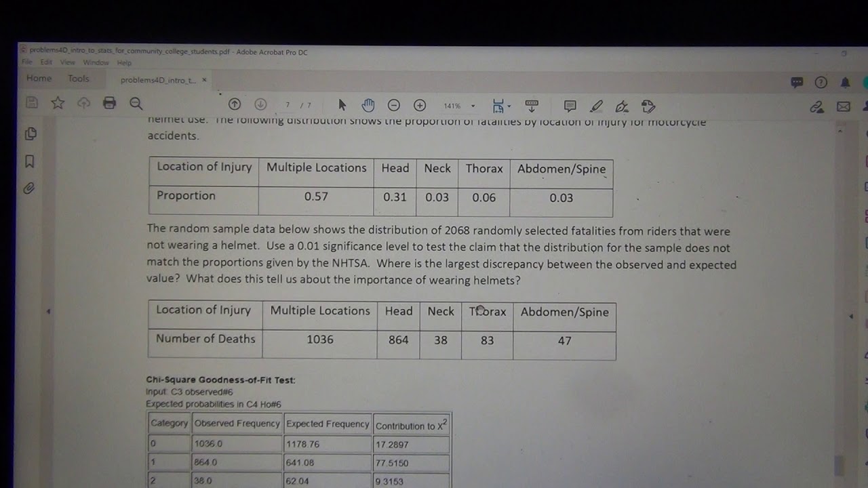Select the highlighter pen tool
The width and height of the screenshot is (868, 488).
point(596,106)
